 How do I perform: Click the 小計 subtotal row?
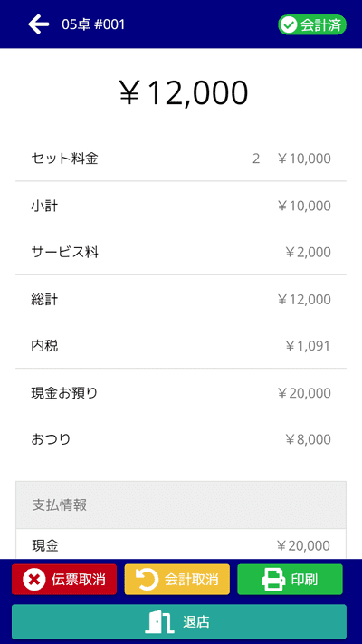tap(181, 206)
